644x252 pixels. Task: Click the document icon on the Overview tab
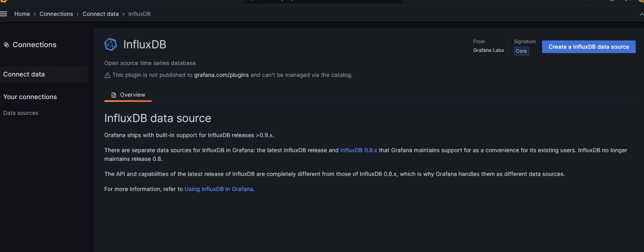[114, 95]
